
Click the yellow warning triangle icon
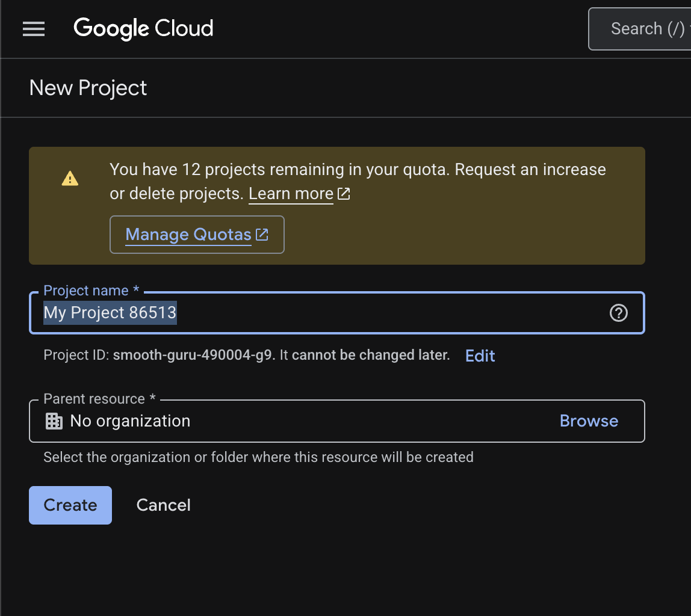[x=70, y=179]
